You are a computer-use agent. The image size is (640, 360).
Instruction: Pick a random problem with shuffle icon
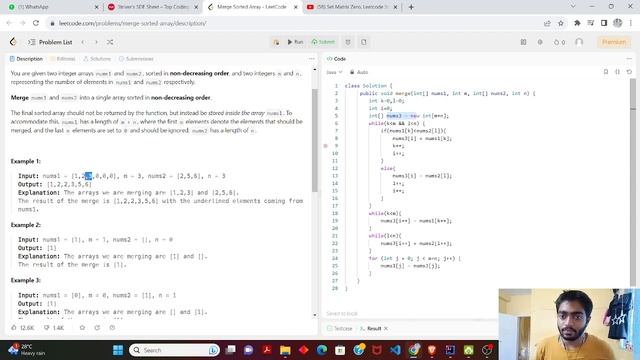tap(110, 42)
